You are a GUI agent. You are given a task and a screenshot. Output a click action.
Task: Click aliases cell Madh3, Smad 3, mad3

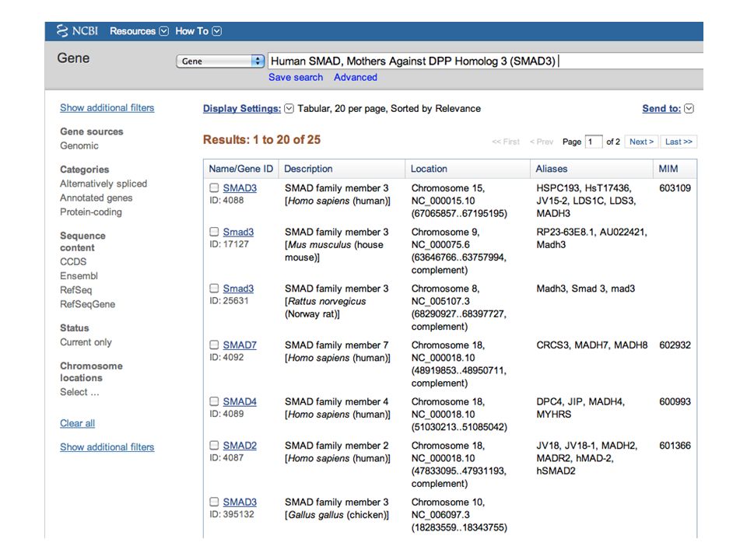click(x=585, y=289)
